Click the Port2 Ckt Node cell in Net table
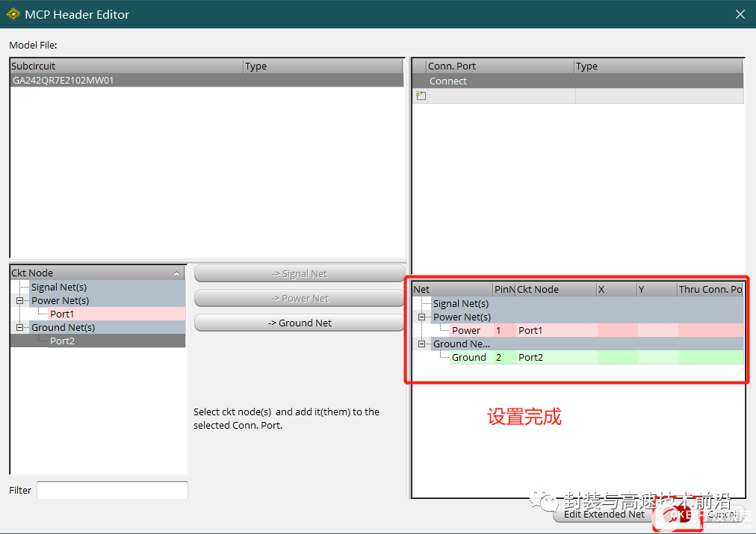756x534 pixels. coord(557,358)
